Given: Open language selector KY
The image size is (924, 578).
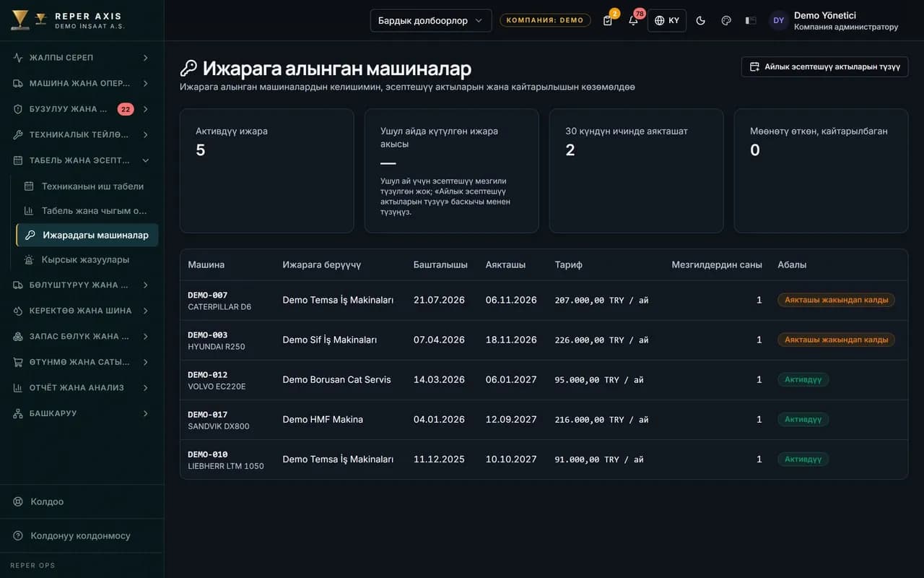Looking at the screenshot, I should coord(667,20).
